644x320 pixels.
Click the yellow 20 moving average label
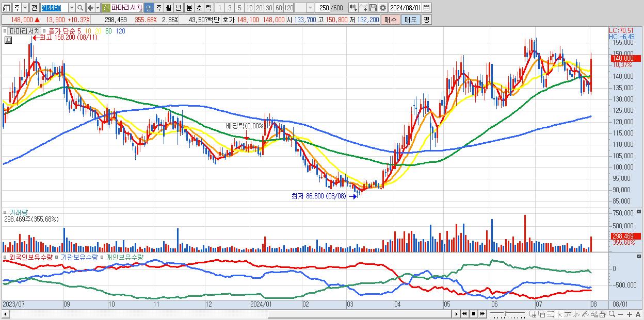(x=98, y=31)
